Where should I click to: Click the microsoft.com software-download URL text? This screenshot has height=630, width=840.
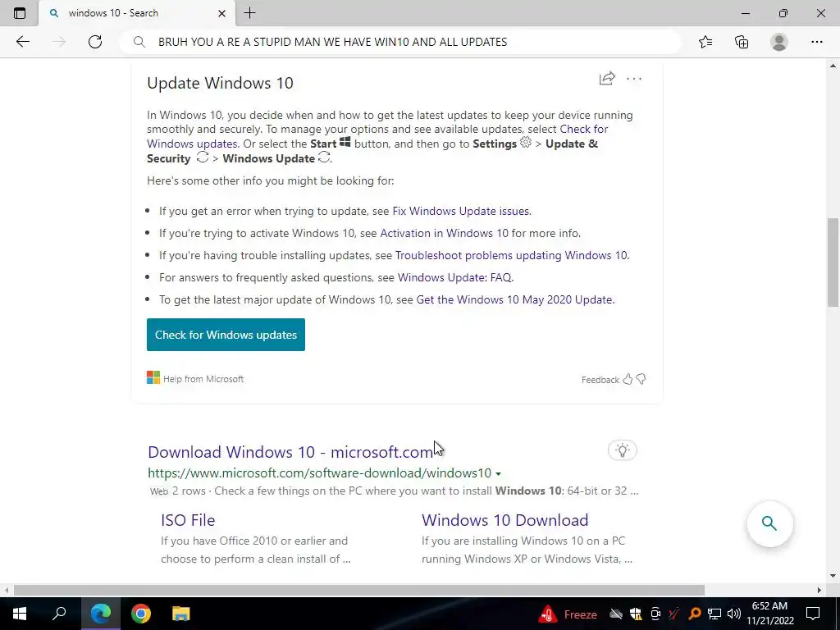click(319, 473)
